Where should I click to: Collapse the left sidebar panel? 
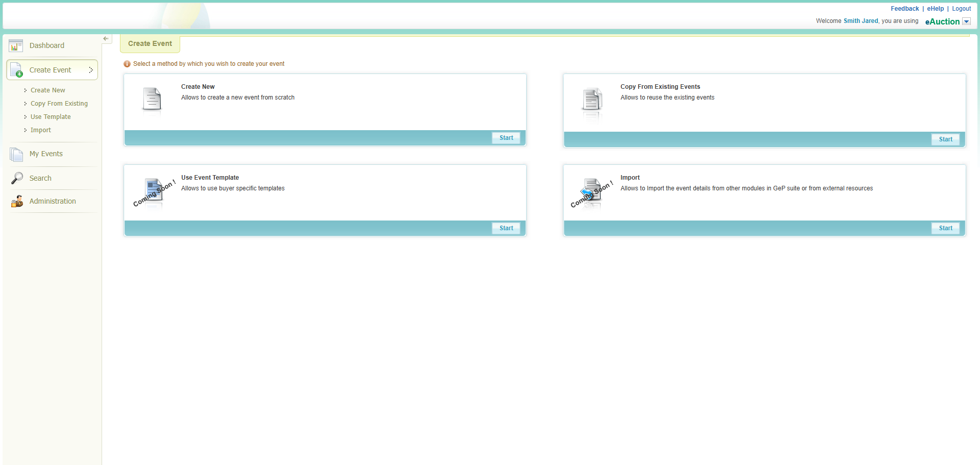(106, 39)
